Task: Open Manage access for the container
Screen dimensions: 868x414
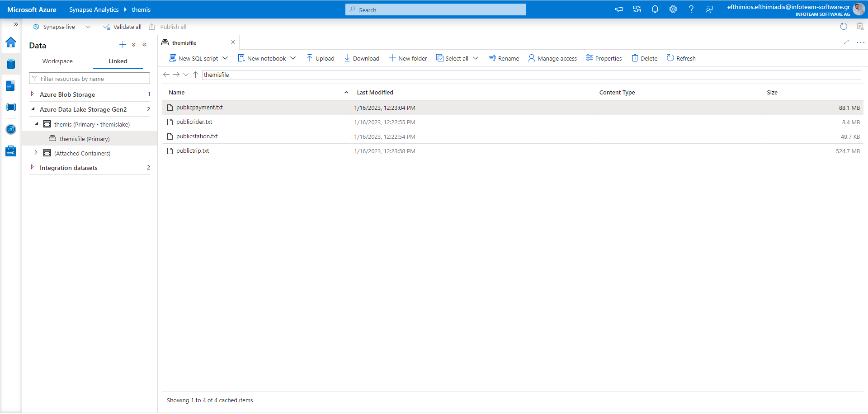Action: [x=552, y=58]
